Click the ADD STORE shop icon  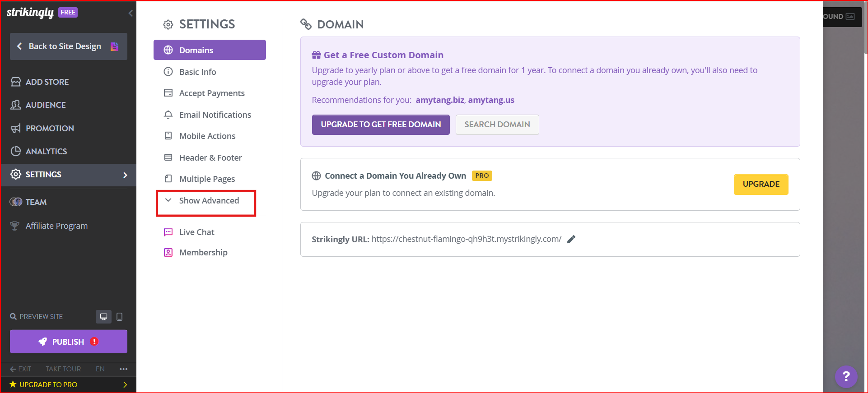pos(16,82)
